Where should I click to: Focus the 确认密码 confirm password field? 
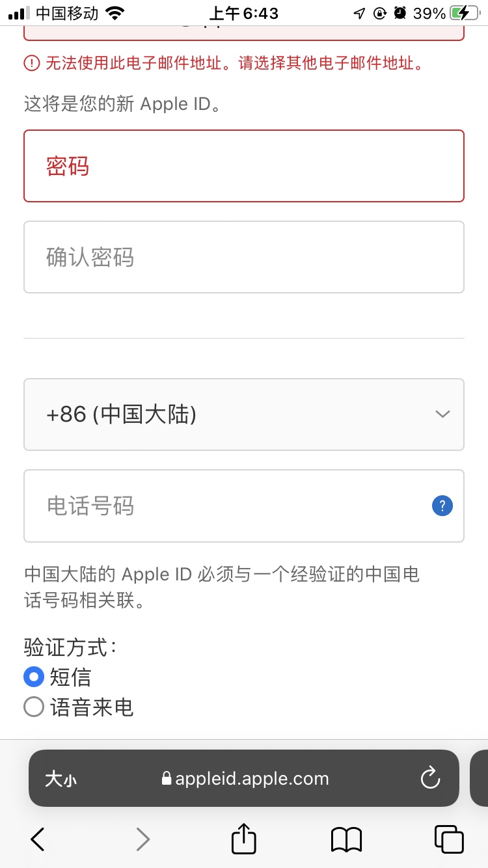point(244,257)
